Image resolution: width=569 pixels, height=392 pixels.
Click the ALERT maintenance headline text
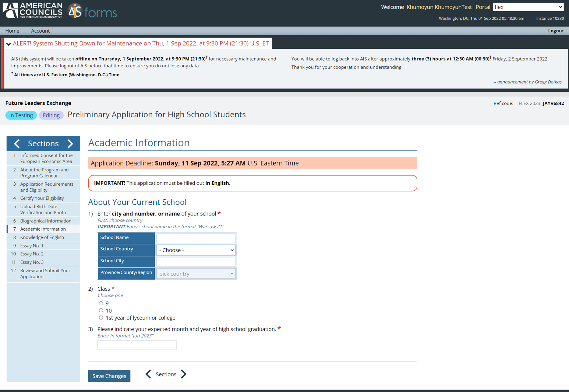[x=141, y=43]
